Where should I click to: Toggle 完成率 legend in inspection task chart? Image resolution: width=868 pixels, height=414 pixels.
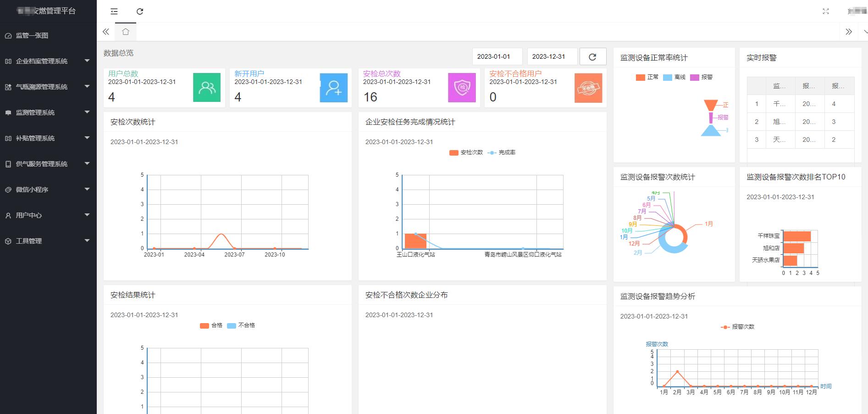[x=502, y=152]
